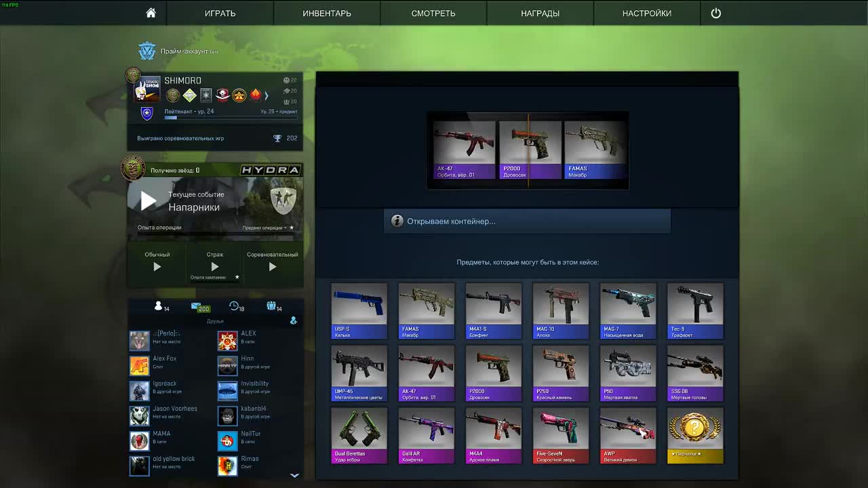Viewport: 868px width, 488px height.
Task: Click the Lieutenant rank badge icon
Action: click(146, 113)
